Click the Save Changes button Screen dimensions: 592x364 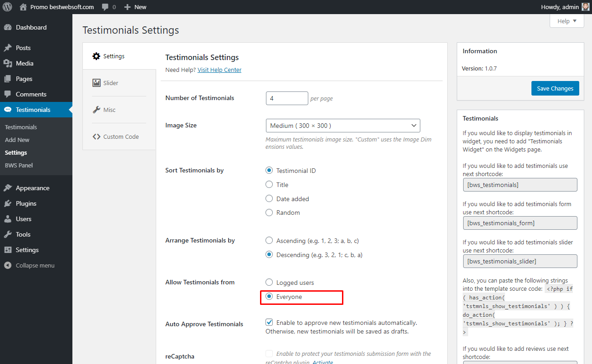coord(555,88)
